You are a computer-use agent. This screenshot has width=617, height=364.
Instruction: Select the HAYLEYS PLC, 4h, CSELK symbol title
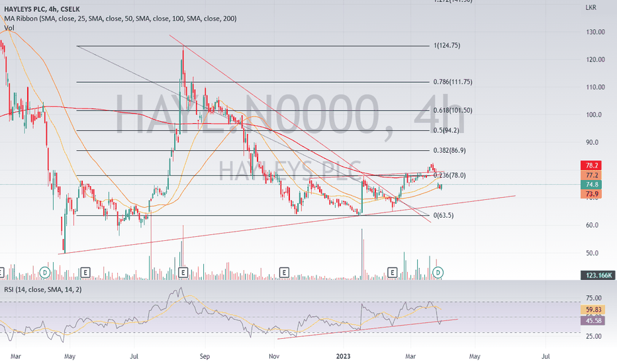[42, 9]
